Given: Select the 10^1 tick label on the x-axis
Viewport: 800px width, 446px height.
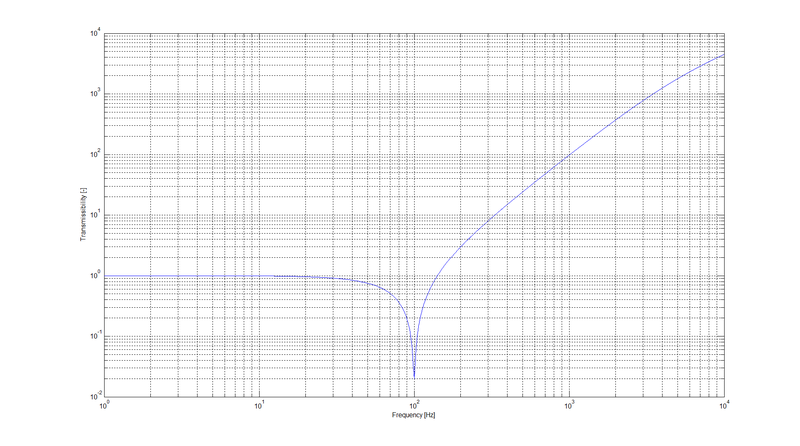Looking at the screenshot, I should [x=259, y=404].
